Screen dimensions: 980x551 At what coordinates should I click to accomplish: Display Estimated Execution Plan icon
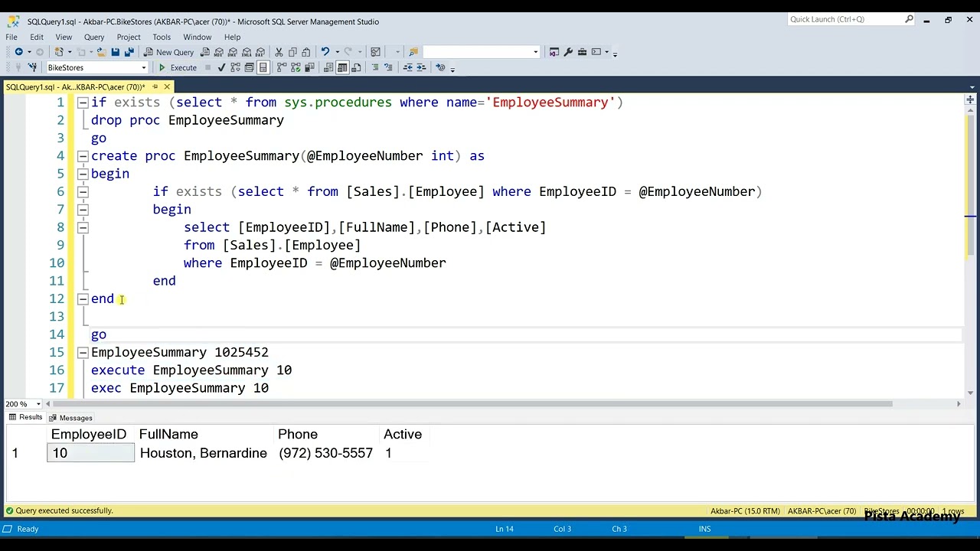(235, 67)
